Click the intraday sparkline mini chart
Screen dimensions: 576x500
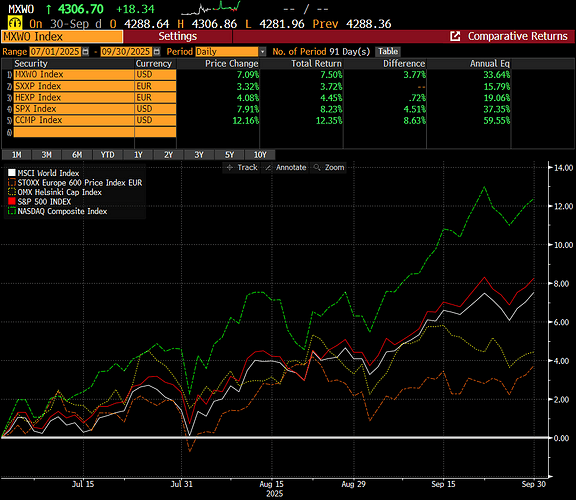[211, 8]
